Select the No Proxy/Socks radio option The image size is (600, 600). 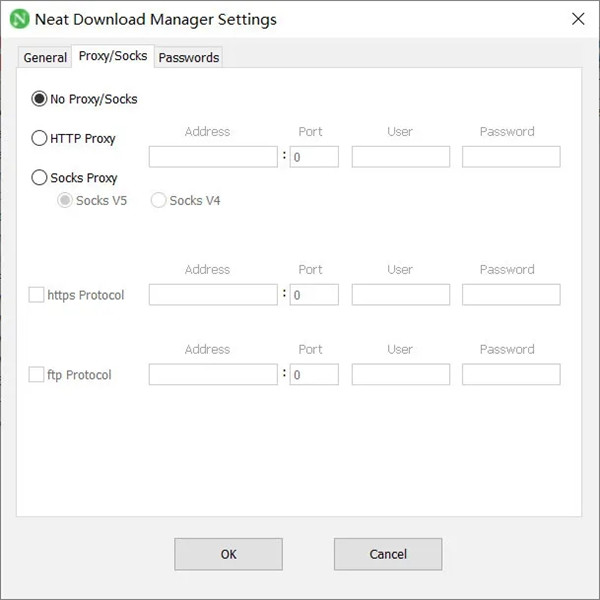[x=40, y=99]
